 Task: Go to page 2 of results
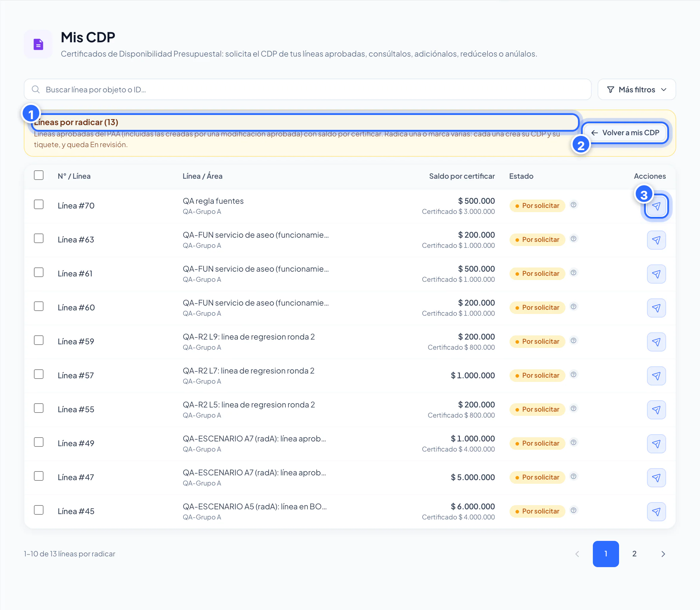[x=634, y=554]
